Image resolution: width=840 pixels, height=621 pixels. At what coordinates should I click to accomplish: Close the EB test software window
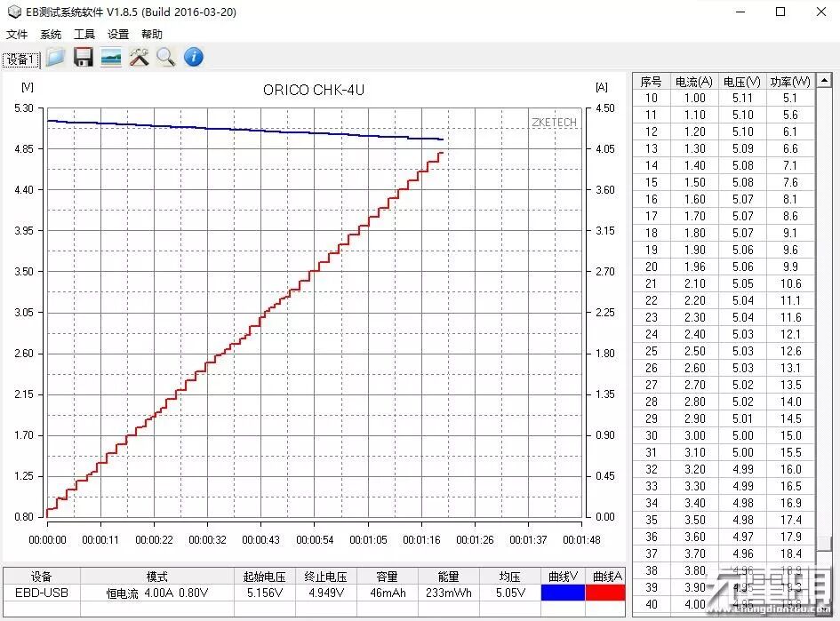pyautogui.click(x=820, y=12)
